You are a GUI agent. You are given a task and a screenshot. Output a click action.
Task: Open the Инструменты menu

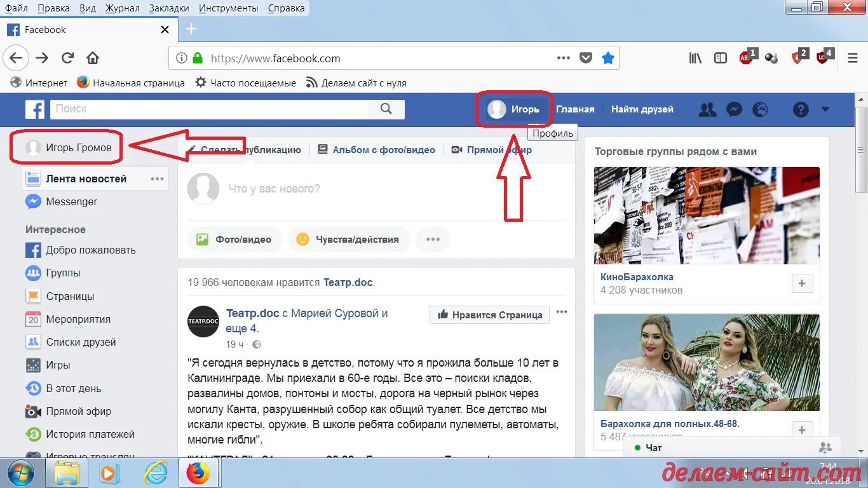click(x=229, y=8)
